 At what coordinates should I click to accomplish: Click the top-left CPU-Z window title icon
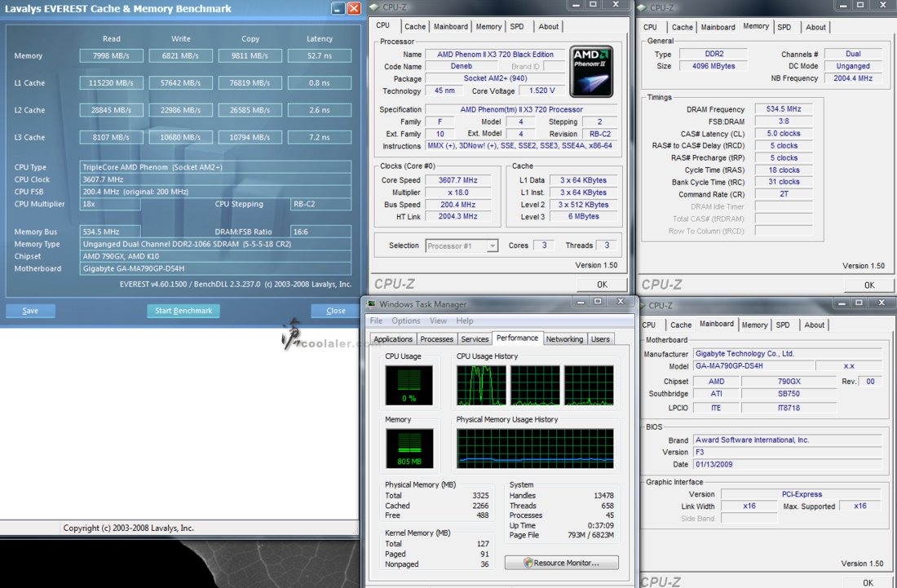pos(374,7)
